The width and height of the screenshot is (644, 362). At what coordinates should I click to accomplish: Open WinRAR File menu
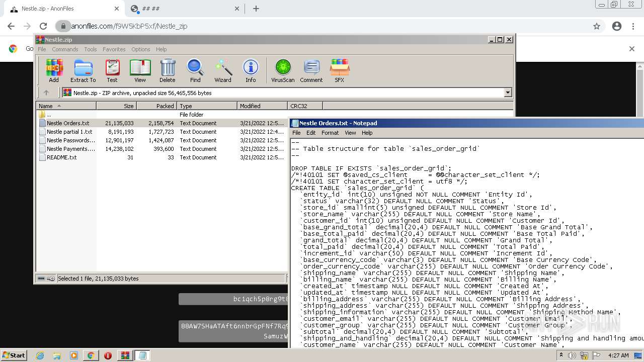click(x=42, y=49)
